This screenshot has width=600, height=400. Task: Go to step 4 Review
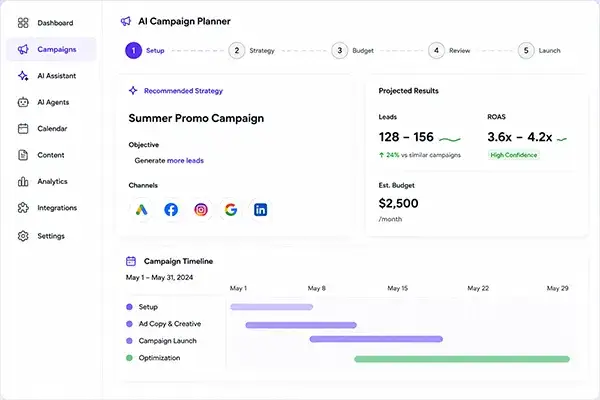click(x=436, y=51)
